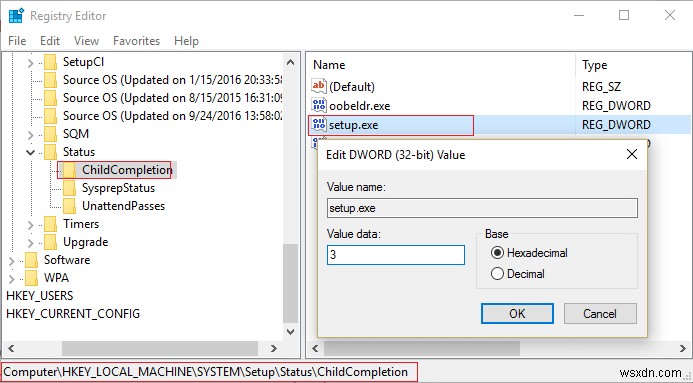
Task: Select the oobeldr.exe DWORD icon
Action: [319, 105]
